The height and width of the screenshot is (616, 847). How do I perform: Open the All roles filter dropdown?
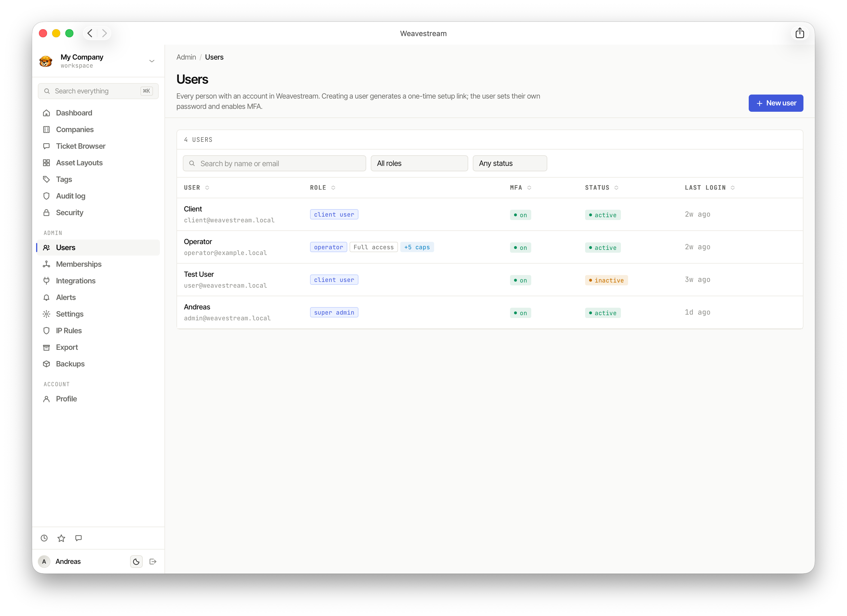tap(419, 164)
